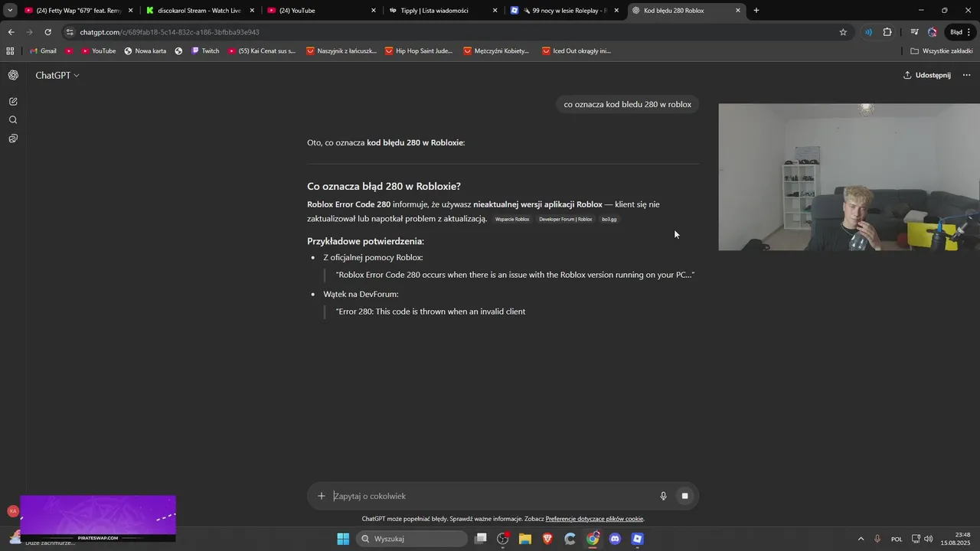Open Iced Out okrągły bookmark
Viewport: 980px width, 551px height.
click(577, 51)
